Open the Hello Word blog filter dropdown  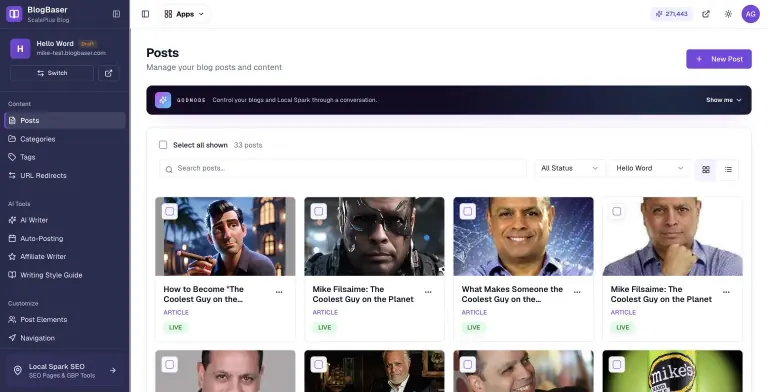649,168
